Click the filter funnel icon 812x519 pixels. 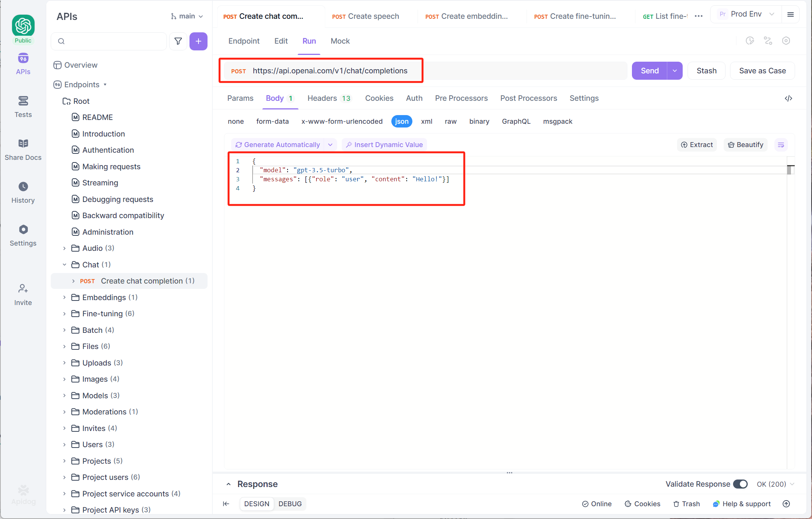point(178,41)
